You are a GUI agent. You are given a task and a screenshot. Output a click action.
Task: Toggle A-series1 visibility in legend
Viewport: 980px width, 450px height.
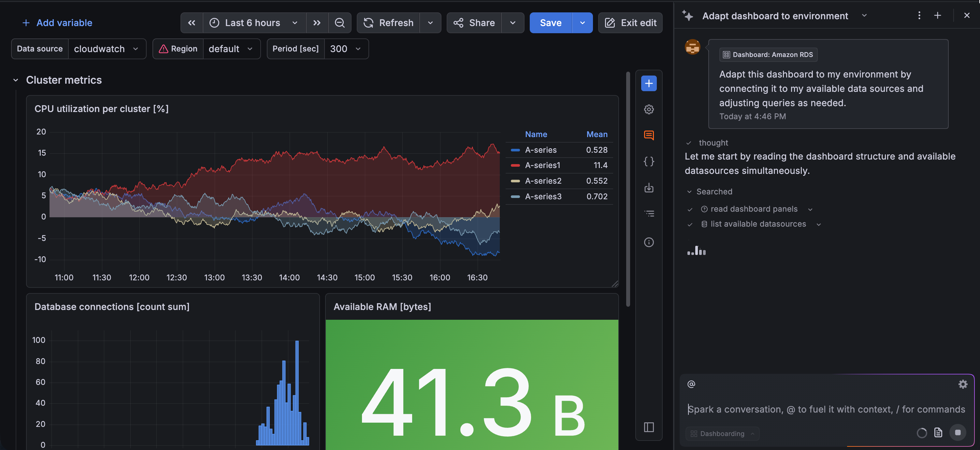point(542,165)
